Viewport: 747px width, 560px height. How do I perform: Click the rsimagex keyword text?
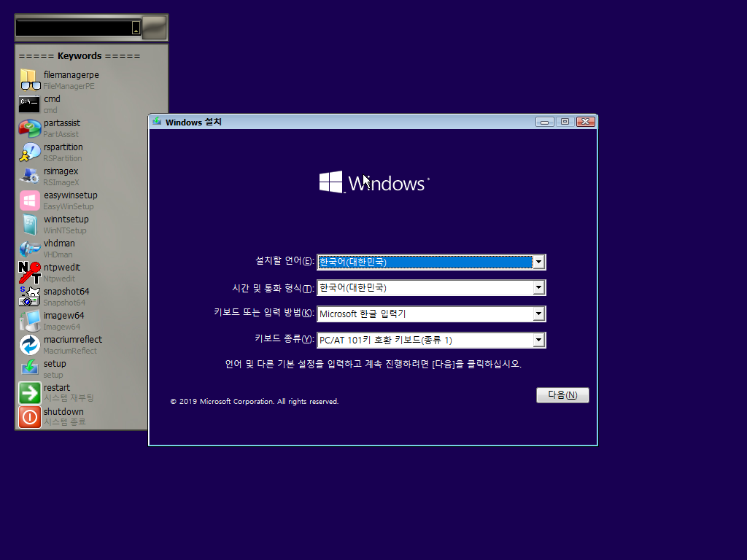click(x=61, y=171)
